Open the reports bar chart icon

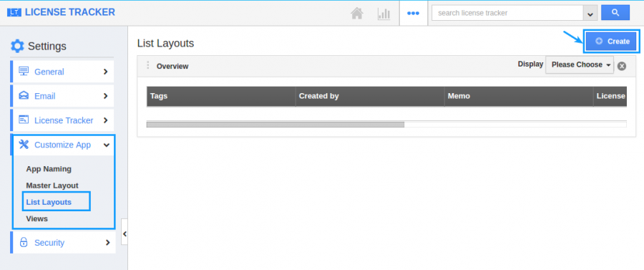pos(384,13)
